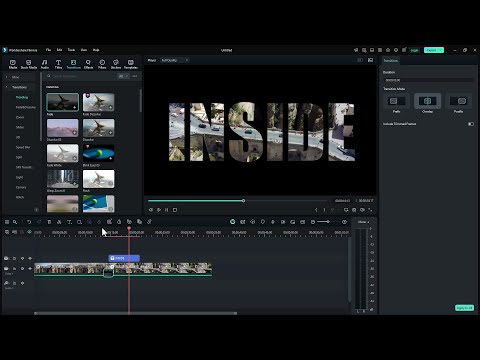Click the marker shield icon in timeline toolbar

coord(263,222)
